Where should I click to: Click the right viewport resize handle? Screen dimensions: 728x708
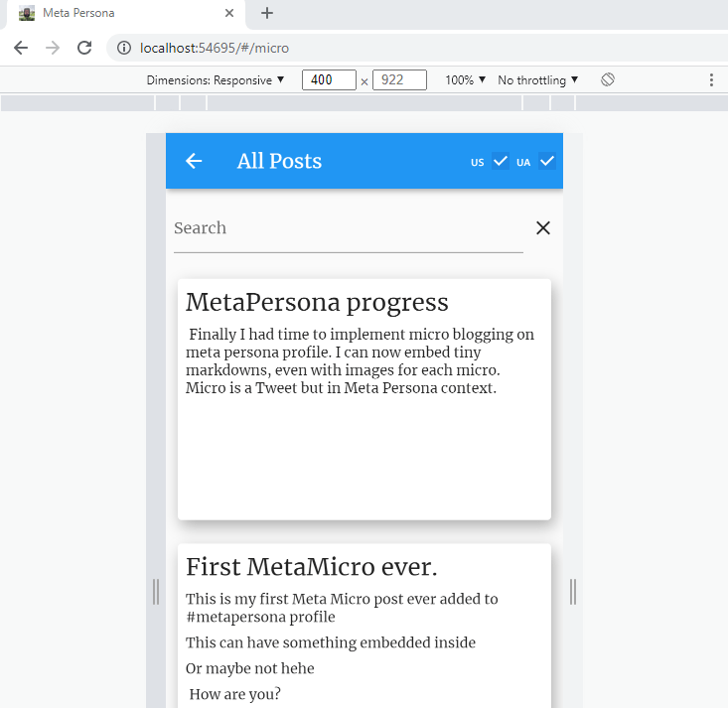tap(573, 592)
